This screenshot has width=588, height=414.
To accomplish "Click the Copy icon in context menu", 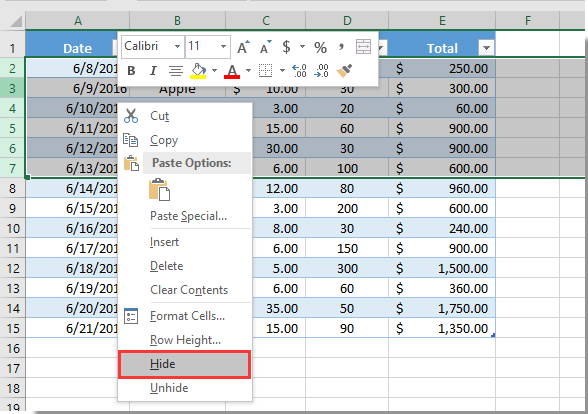I will (x=130, y=140).
